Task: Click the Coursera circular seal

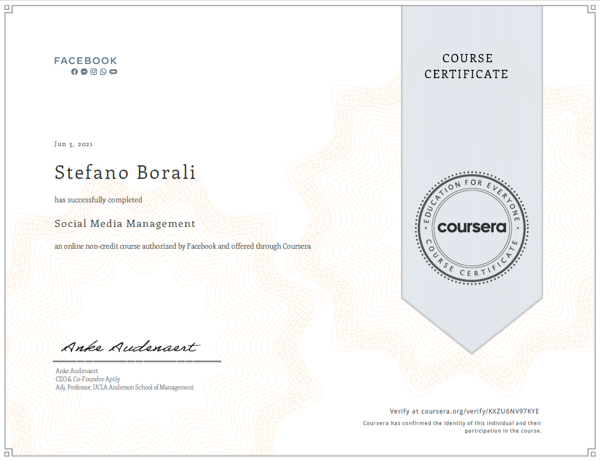Action: click(x=472, y=228)
